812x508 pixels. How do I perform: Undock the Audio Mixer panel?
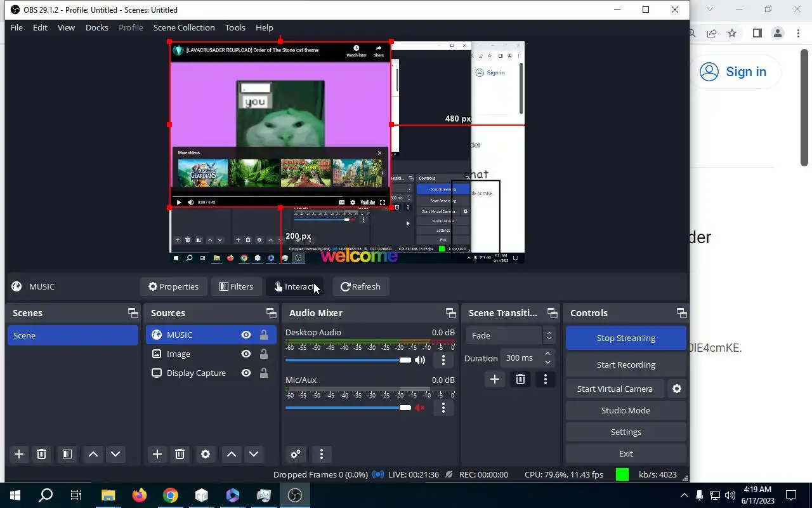pos(450,313)
